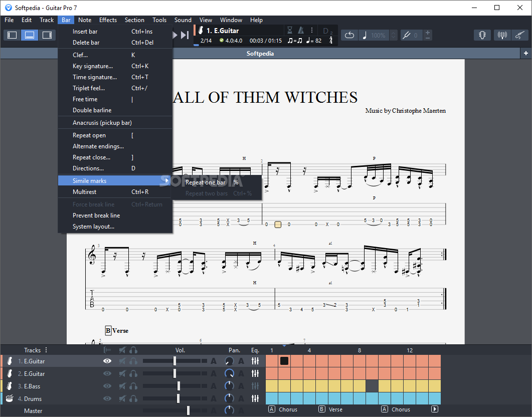Select Multirest menu entry
Image resolution: width=532 pixels, height=417 pixels.
[115, 192]
